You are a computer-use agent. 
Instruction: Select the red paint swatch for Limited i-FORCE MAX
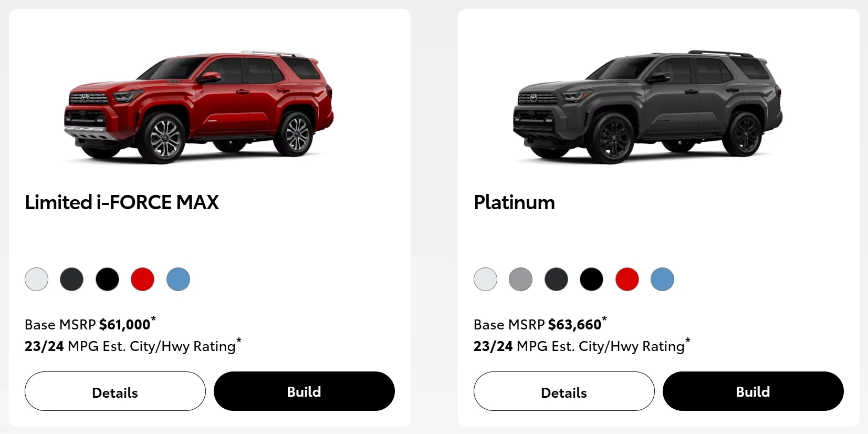(142, 279)
